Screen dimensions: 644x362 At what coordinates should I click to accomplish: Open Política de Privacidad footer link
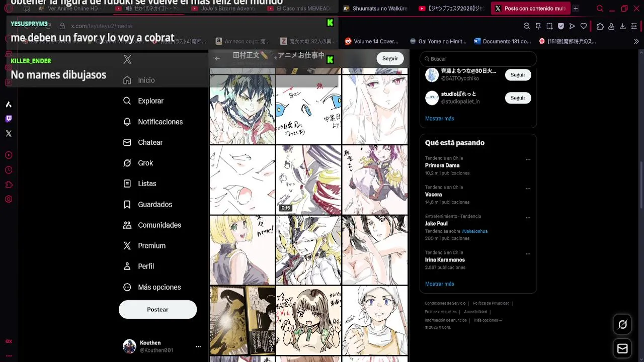point(491,303)
